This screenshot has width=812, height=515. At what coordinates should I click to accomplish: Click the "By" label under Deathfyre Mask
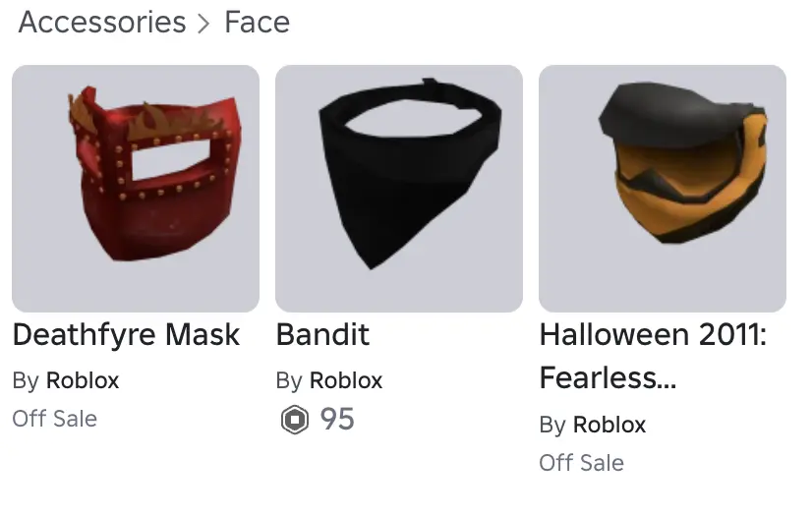coord(26,380)
